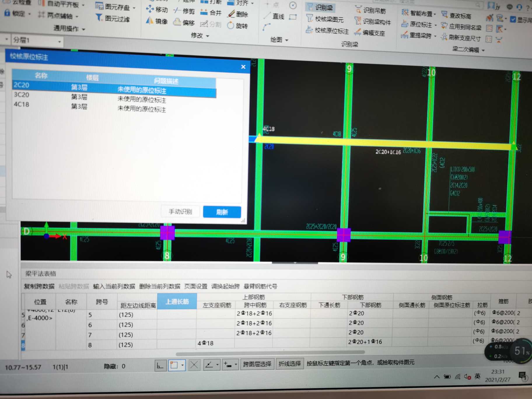The width and height of the screenshot is (532, 399).
Task: Click the 识别梁 (Identify Beam) button
Action: 320,7
